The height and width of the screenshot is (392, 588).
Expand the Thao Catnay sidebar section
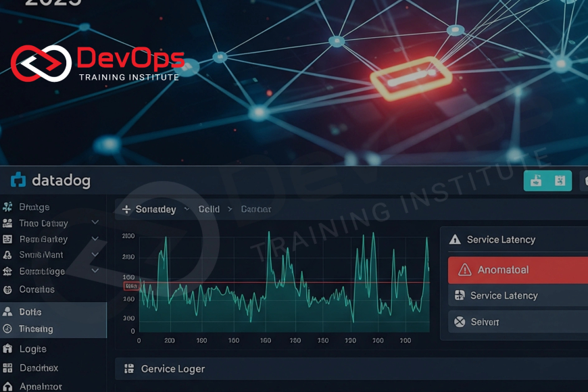click(x=95, y=222)
